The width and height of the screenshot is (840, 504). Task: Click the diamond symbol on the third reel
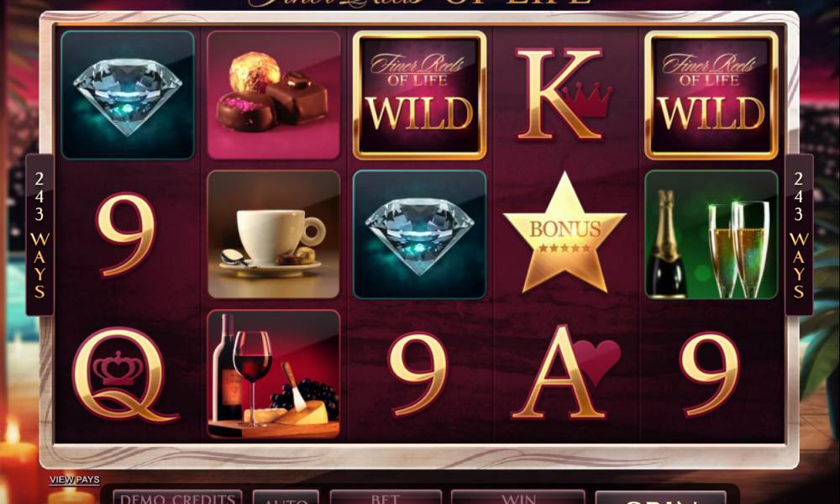(419, 234)
